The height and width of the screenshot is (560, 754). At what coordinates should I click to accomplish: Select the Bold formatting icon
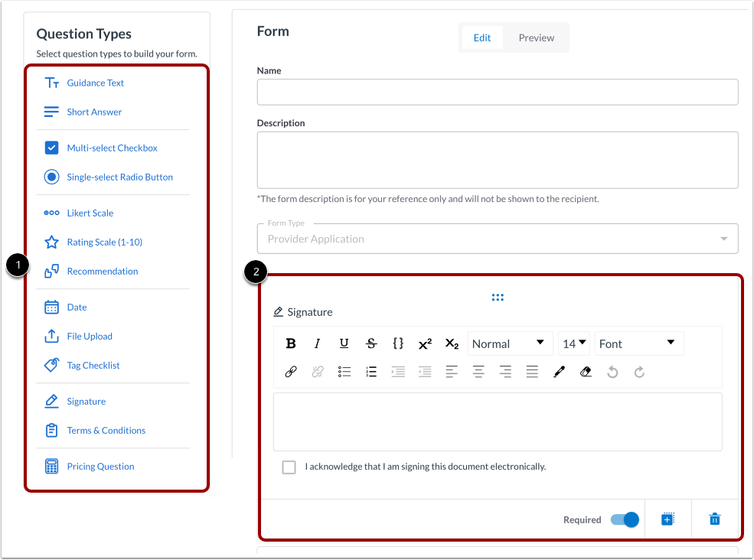(x=291, y=343)
